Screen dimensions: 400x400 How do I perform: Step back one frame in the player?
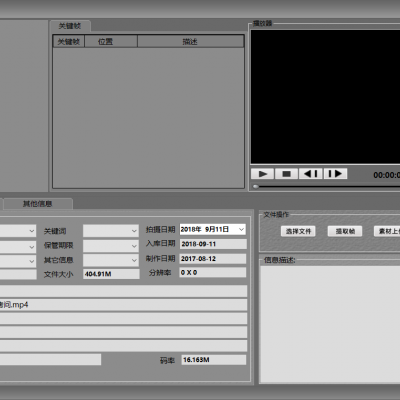tap(311, 174)
